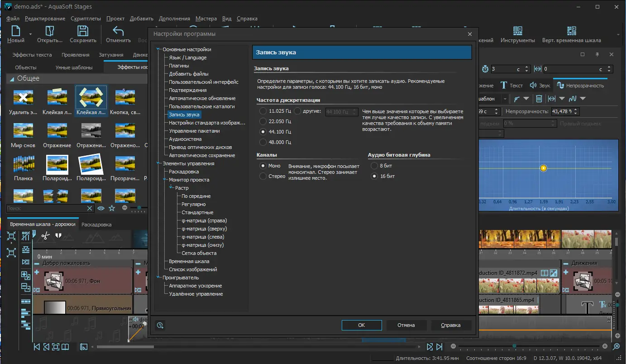The width and height of the screenshot is (626, 364).
Task: Click the Undo arrow icon
Action: [118, 31]
